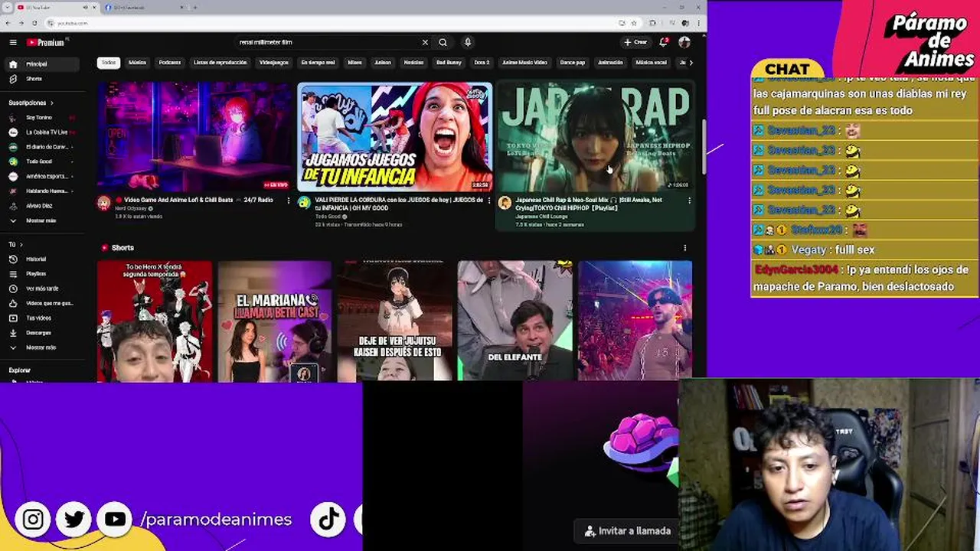Open Shorts from the sidebar
The width and height of the screenshot is (980, 551).
click(x=42, y=79)
